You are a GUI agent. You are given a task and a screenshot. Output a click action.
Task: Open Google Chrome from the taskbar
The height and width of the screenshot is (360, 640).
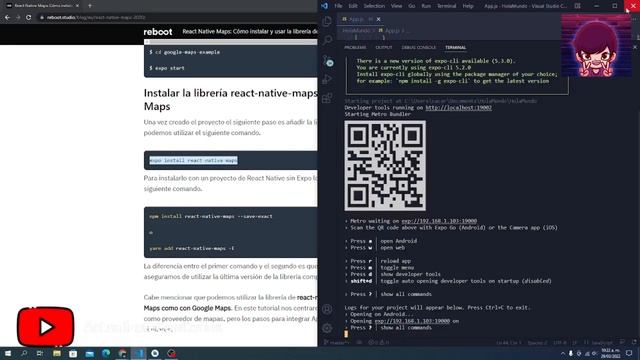pyautogui.click(x=122, y=353)
